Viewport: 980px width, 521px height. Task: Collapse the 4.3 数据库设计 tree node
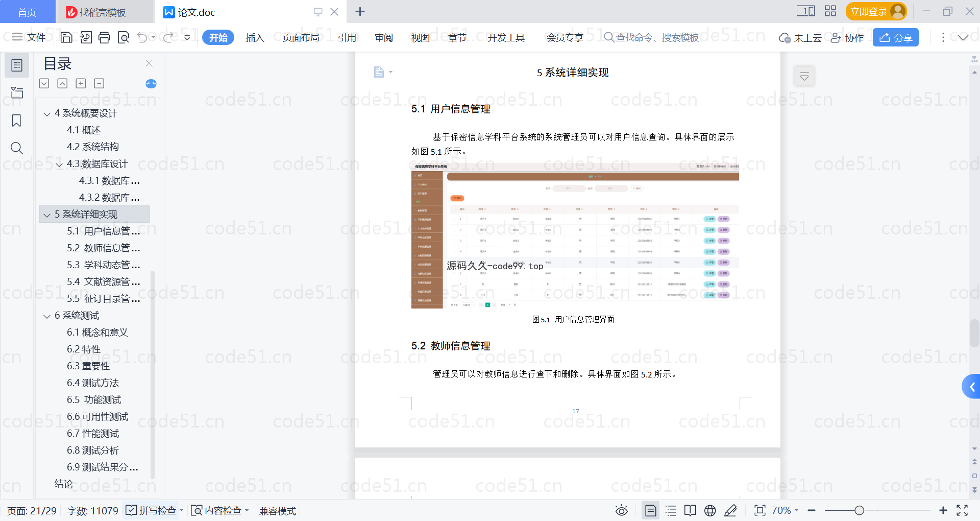point(59,164)
